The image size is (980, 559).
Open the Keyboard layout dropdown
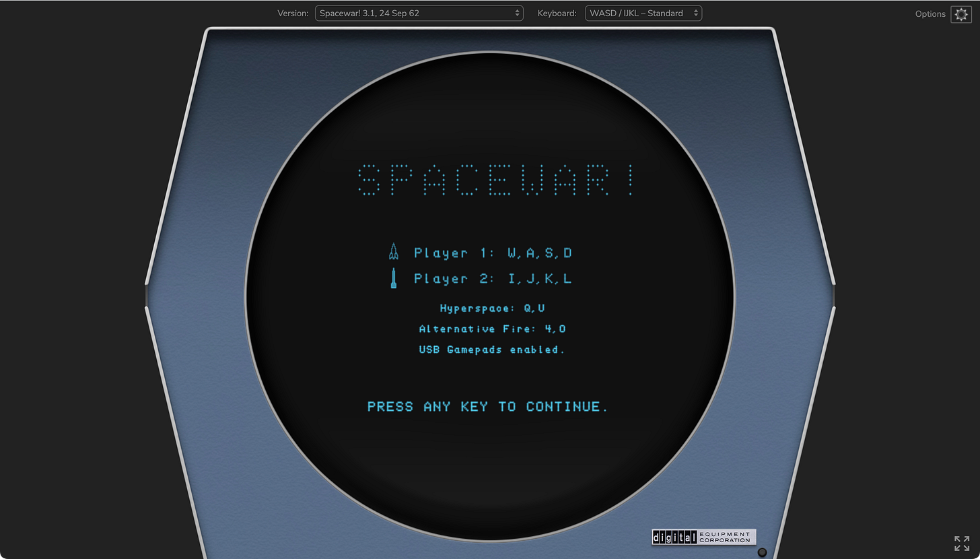tap(643, 13)
